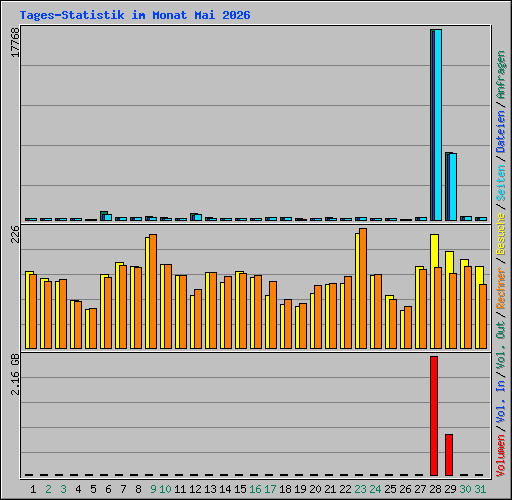Click the 17768 axis maximum value

pyautogui.click(x=15, y=42)
